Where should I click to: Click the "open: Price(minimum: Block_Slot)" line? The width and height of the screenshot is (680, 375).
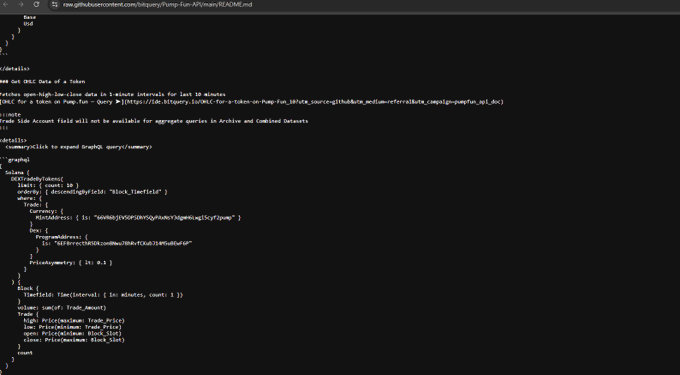point(72,333)
